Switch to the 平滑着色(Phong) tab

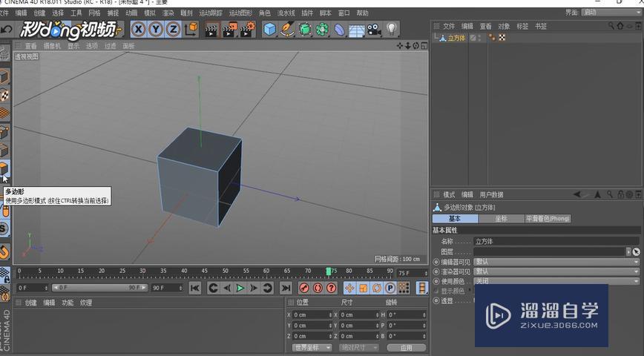pyautogui.click(x=548, y=219)
